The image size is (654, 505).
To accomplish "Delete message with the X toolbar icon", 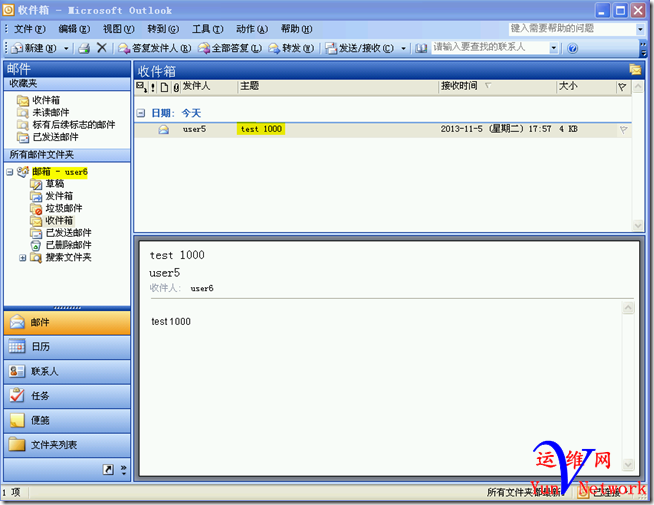I will [x=101, y=48].
